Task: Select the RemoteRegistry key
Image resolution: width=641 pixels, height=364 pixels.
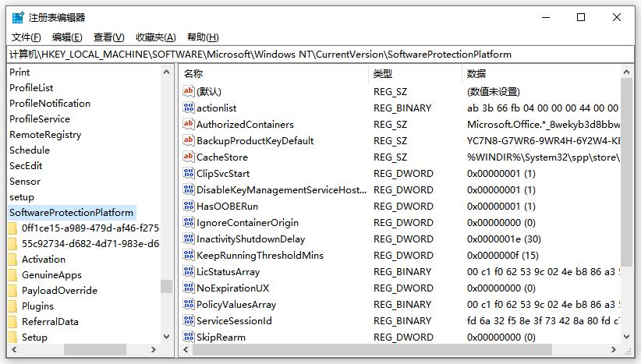Action: (45, 134)
